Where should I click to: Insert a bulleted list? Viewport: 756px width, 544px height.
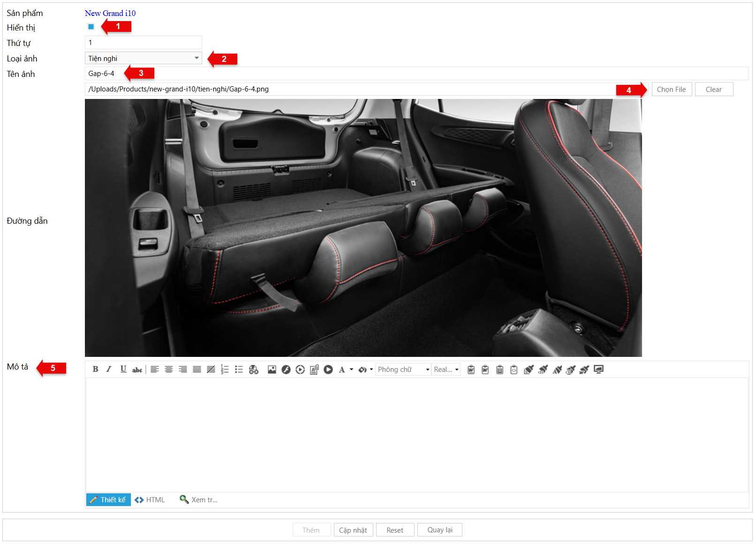[239, 370]
